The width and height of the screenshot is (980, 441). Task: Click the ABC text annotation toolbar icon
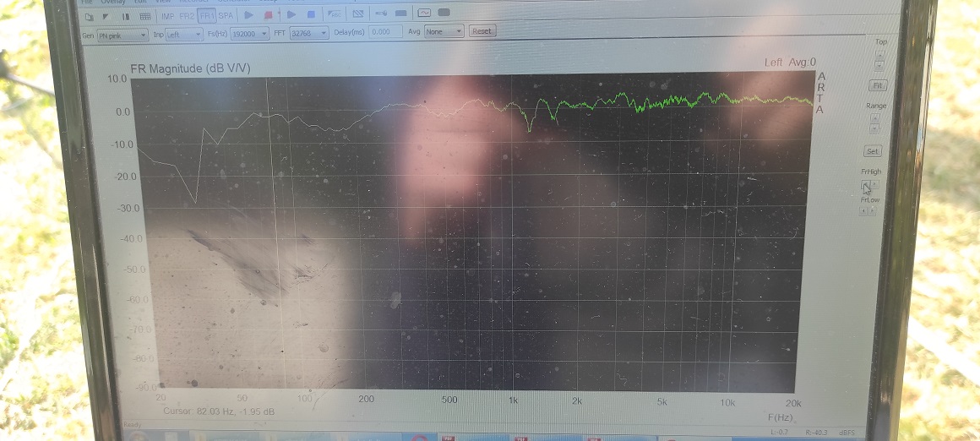pos(335,14)
